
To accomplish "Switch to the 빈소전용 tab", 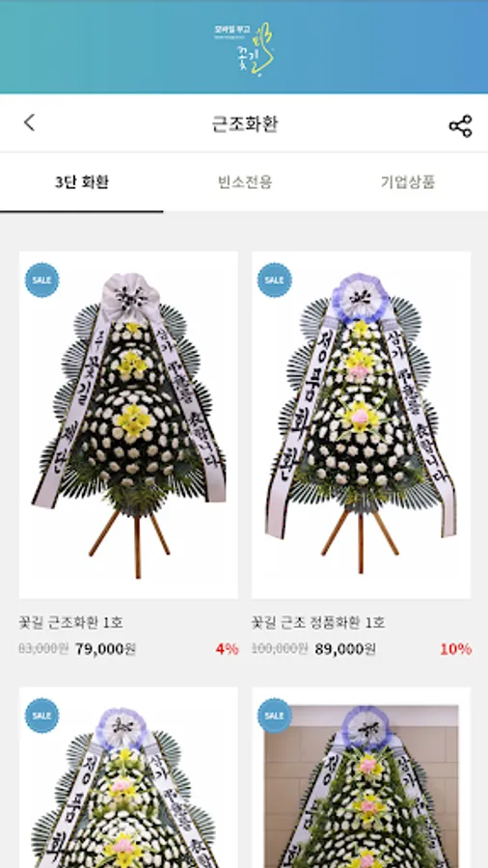I will click(245, 182).
